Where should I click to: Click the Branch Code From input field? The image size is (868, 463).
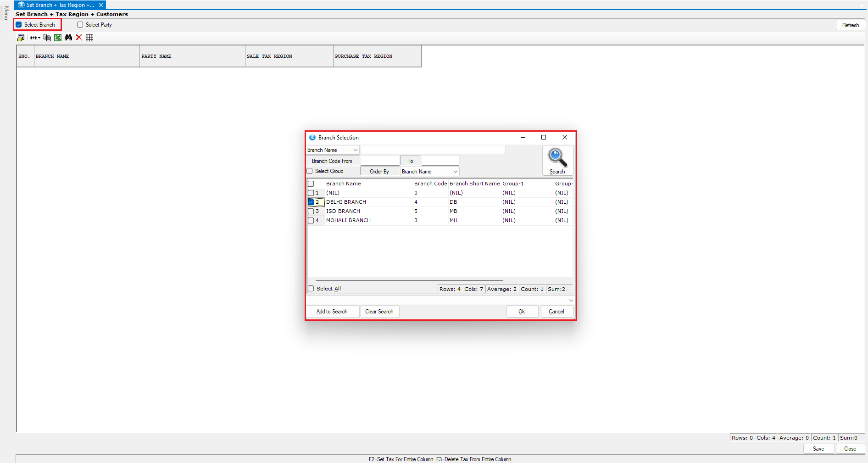379,161
